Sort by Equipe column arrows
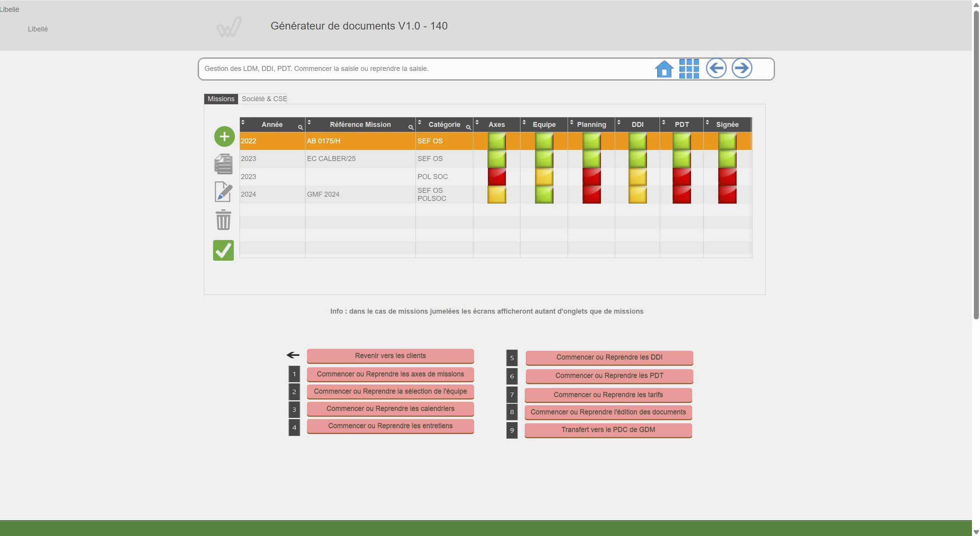980x536 pixels. pyautogui.click(x=524, y=122)
